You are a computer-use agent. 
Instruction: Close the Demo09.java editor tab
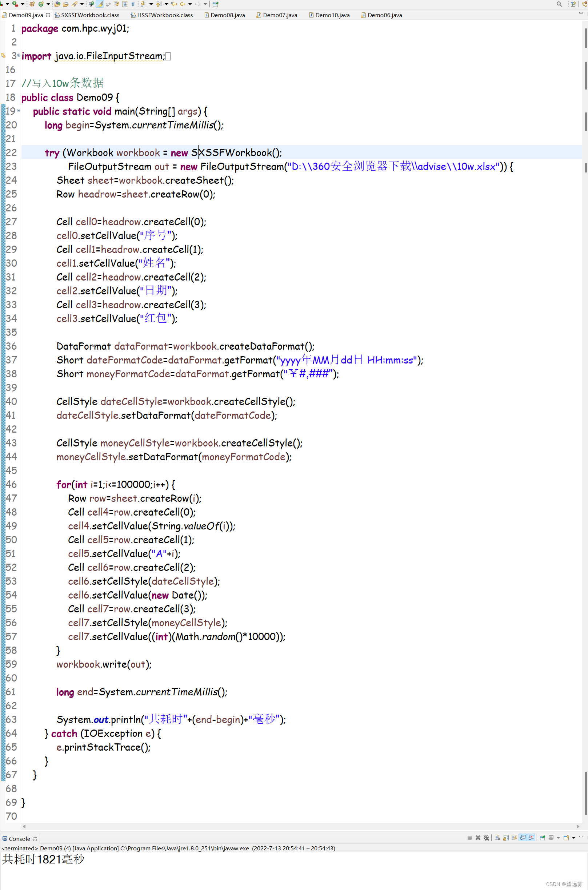[x=48, y=15]
